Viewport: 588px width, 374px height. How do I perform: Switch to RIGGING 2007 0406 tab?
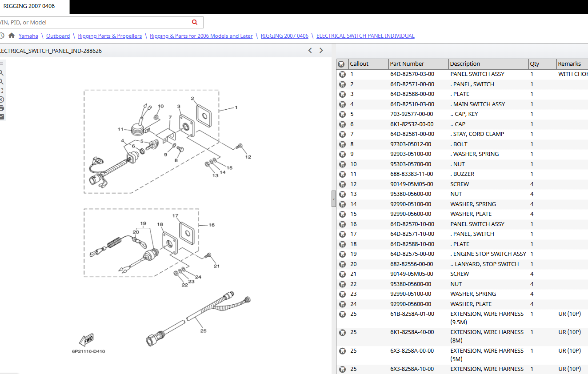29,6
